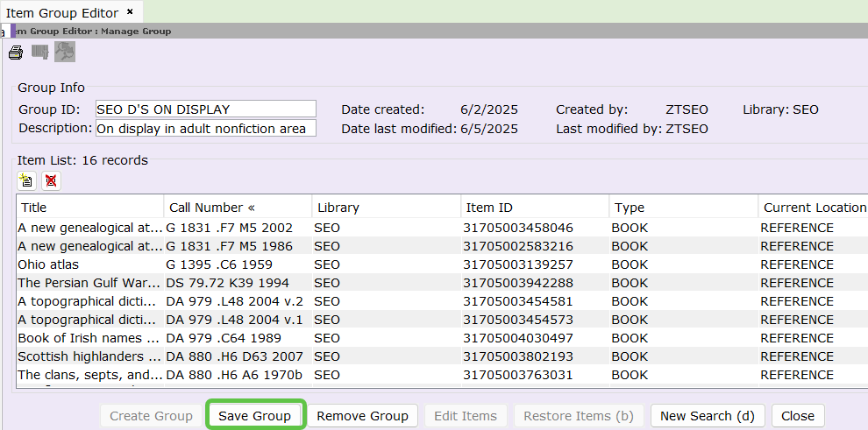
Task: Click the Close button at bottom
Action: [798, 416]
